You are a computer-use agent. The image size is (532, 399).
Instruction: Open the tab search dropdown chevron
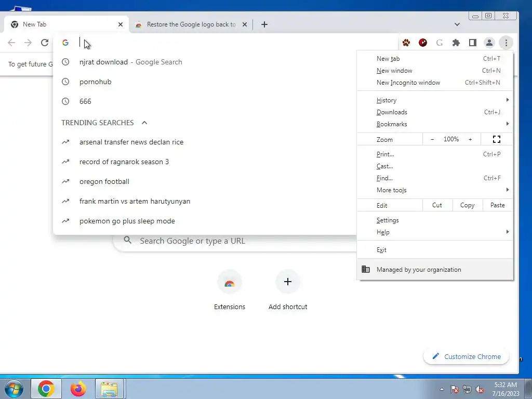(457, 24)
